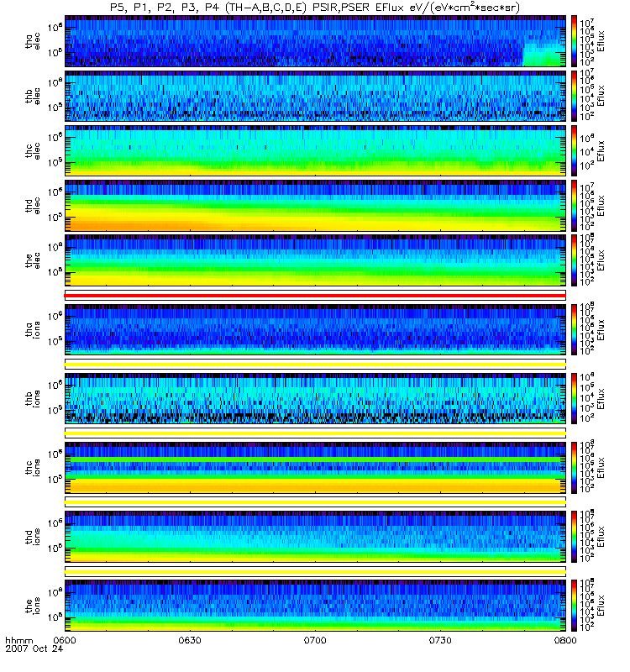This screenshot has height=672, width=630.
Task: Click inside the the elec spectrogram
Action: [x=316, y=260]
